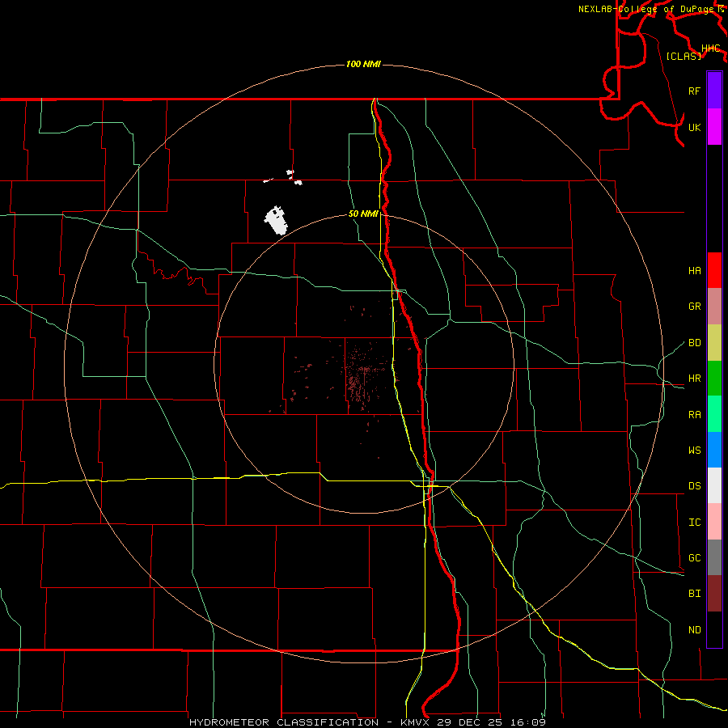Click the GR legend color swatch

click(x=714, y=307)
